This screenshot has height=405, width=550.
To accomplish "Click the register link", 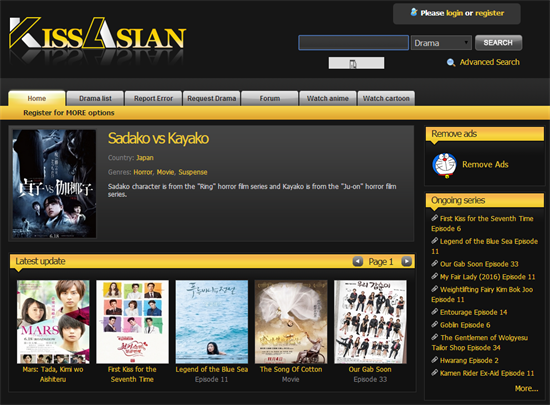I will click(489, 13).
